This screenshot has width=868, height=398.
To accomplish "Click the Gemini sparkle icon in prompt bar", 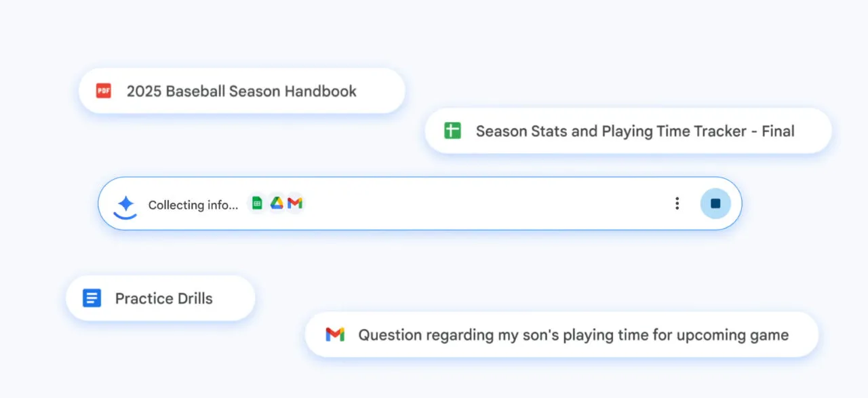I will (125, 203).
